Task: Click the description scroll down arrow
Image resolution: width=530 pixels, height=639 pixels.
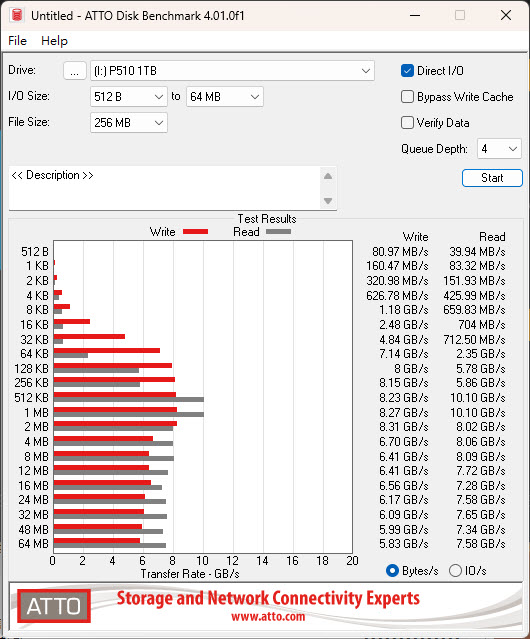Action: coord(328,201)
